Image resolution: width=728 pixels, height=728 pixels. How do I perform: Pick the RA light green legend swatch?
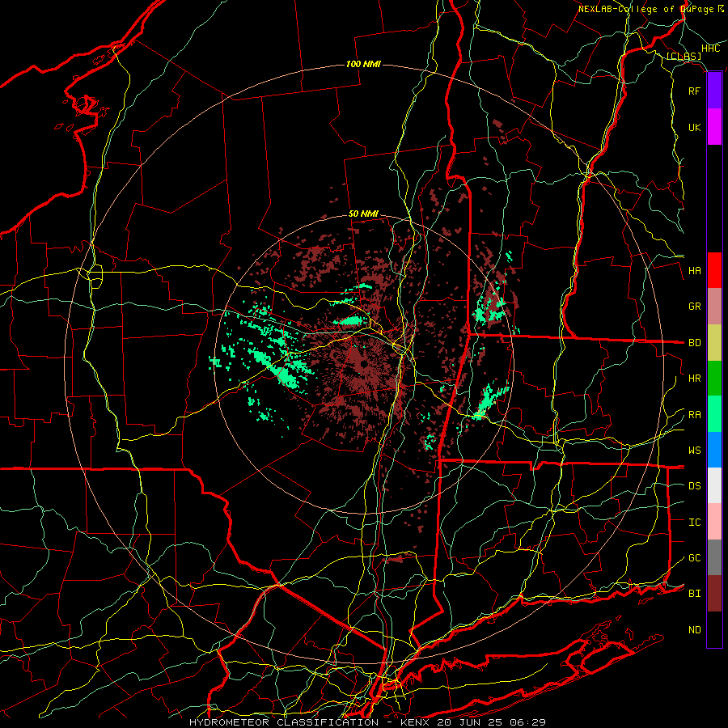click(x=714, y=414)
